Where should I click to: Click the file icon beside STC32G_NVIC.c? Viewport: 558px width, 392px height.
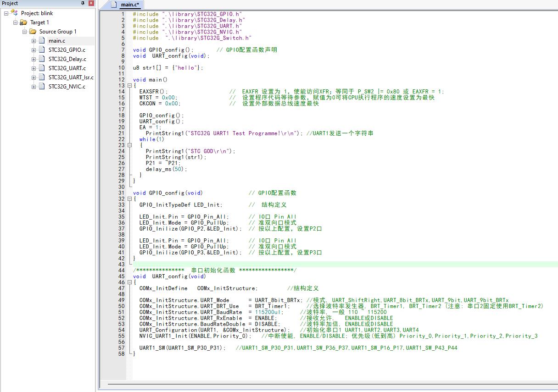[42, 86]
